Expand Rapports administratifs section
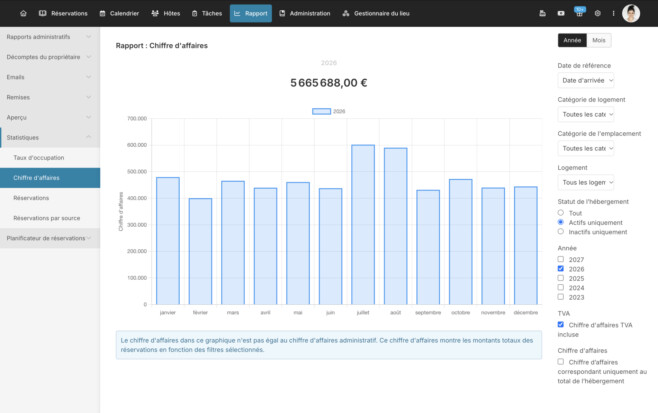 pos(50,37)
